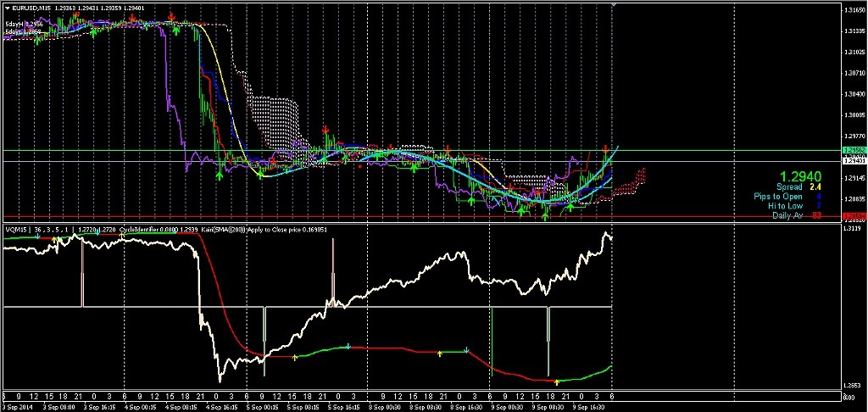Viewport: 868px width, 412px height.
Task: Click the Daily Av label
Action: pos(787,215)
